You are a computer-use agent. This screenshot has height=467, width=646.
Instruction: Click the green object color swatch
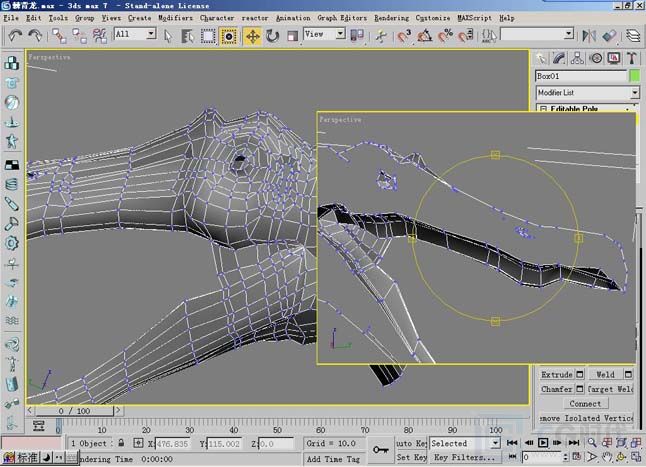634,76
